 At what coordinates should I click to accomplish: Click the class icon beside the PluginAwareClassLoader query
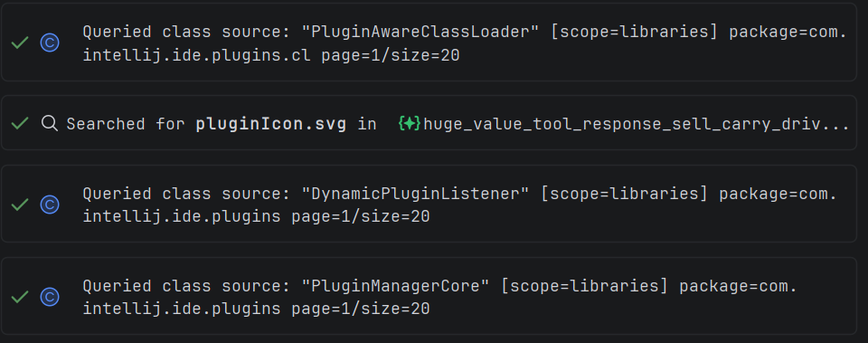coord(50,43)
